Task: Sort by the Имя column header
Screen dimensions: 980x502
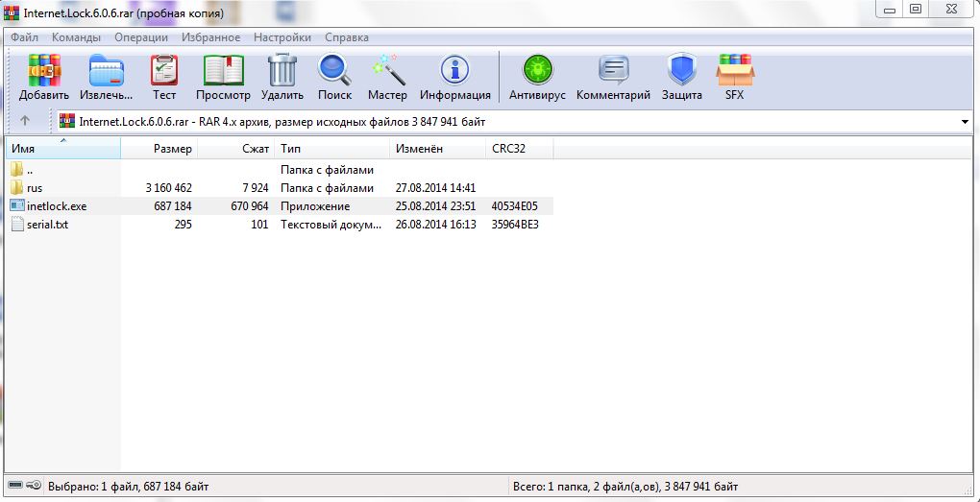Action: click(24, 149)
